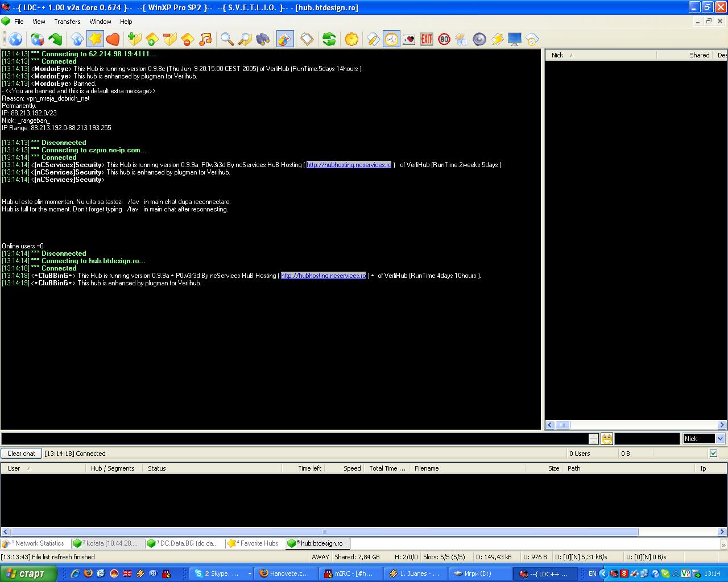Click the orange music note toolbar icon

(x=205, y=39)
